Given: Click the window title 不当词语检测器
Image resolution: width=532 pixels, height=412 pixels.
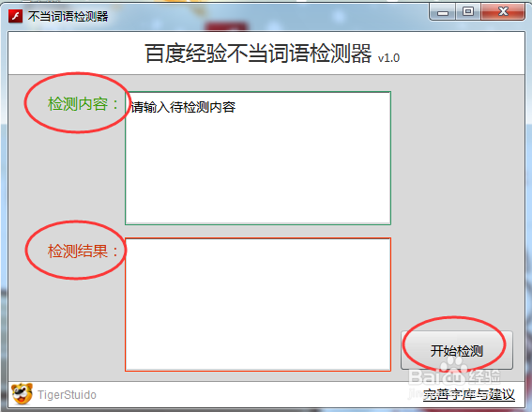Looking at the screenshot, I should [x=68, y=16].
